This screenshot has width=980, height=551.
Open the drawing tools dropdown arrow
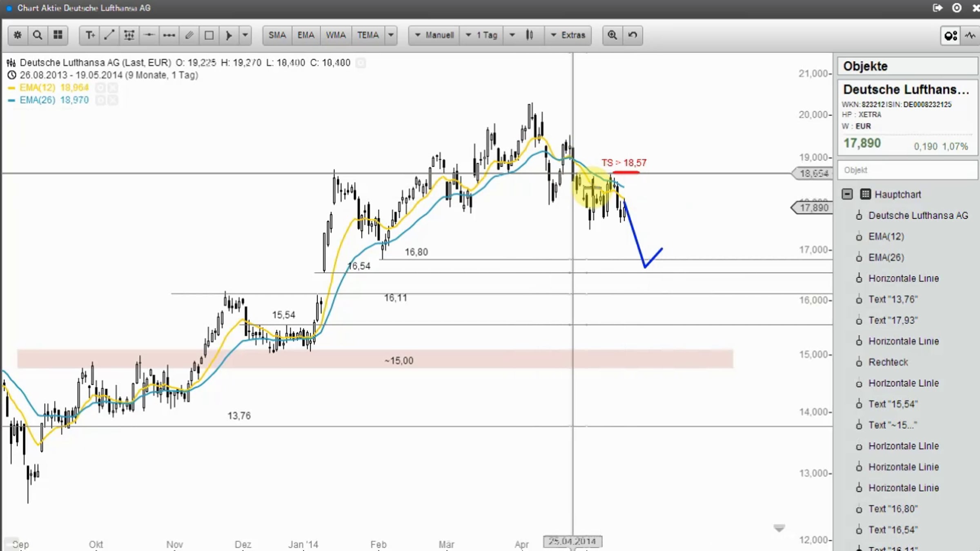245,35
